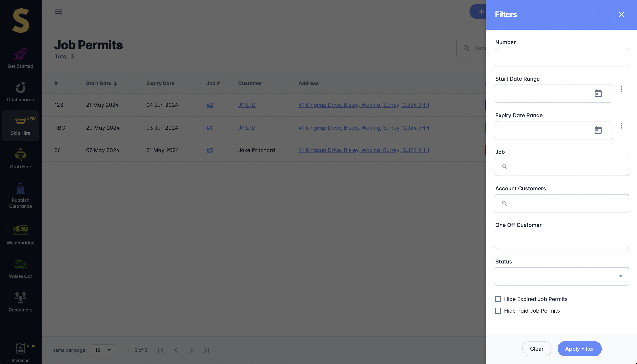Open the Expiry Date Range calendar picker
Screen dimensions: 637x364
[x=598, y=130]
